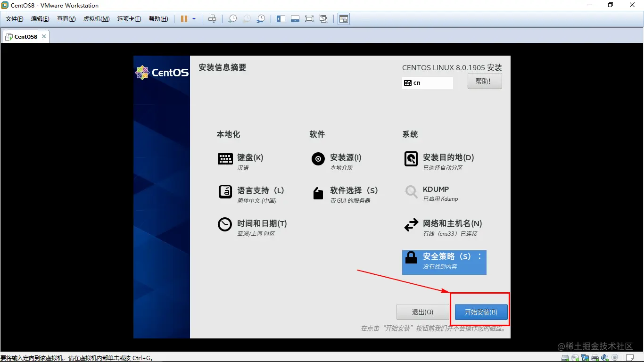Click the 系统 section heading

tap(410, 134)
